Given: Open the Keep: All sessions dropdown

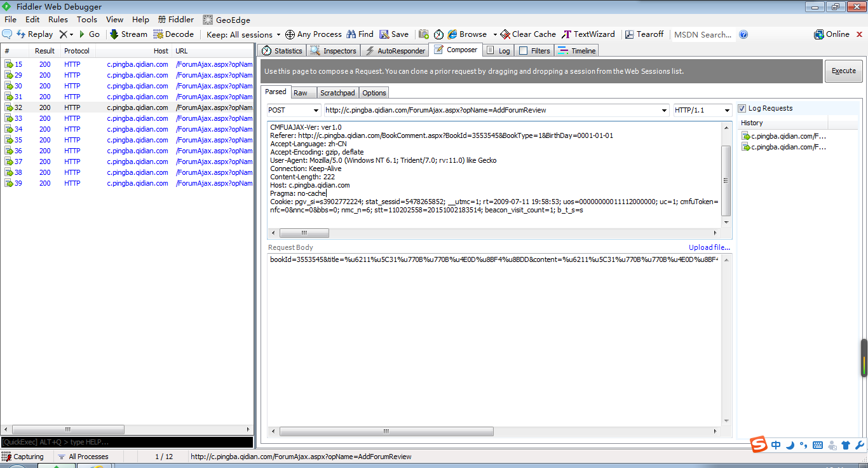Looking at the screenshot, I should pyautogui.click(x=243, y=34).
